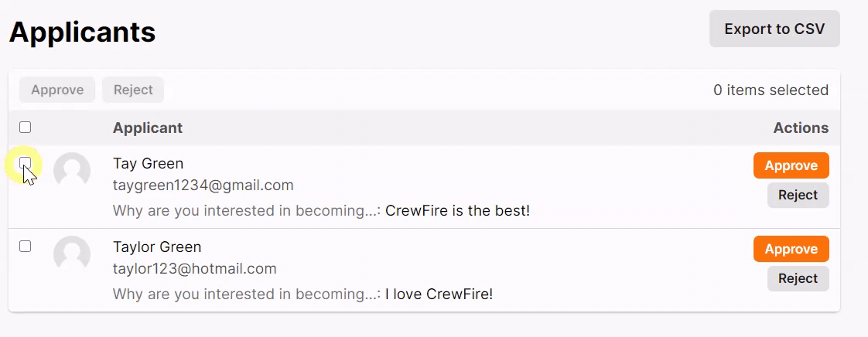Screen dimensions: 868x337
Task: Click email taygreen1234@gmail.com
Action: click(x=203, y=186)
